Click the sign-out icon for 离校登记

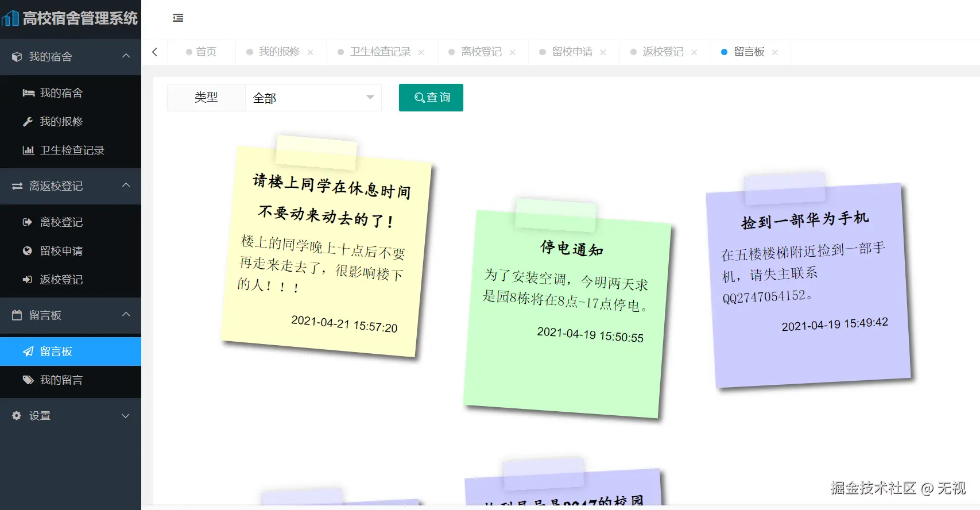click(x=27, y=222)
